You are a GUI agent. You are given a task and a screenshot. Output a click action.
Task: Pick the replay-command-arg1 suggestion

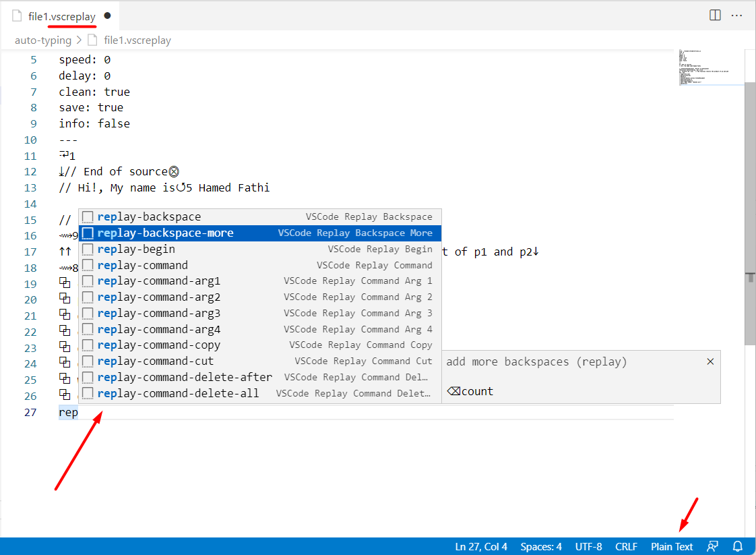260,281
